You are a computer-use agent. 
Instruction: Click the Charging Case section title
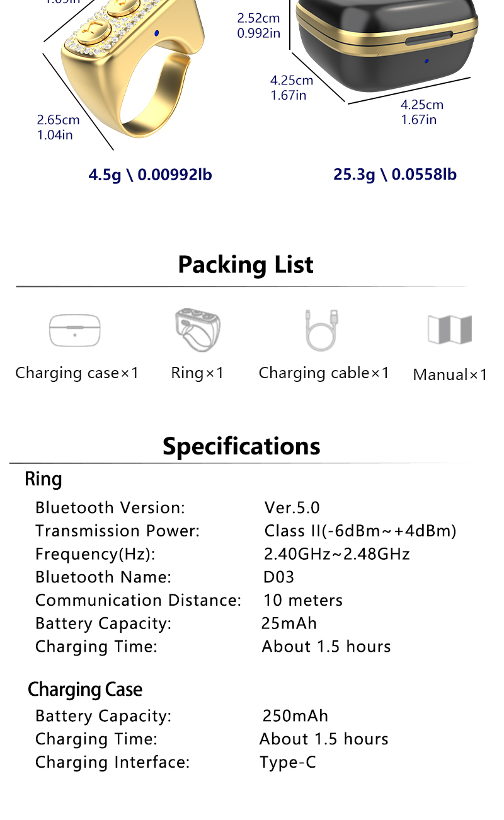pos(85,690)
